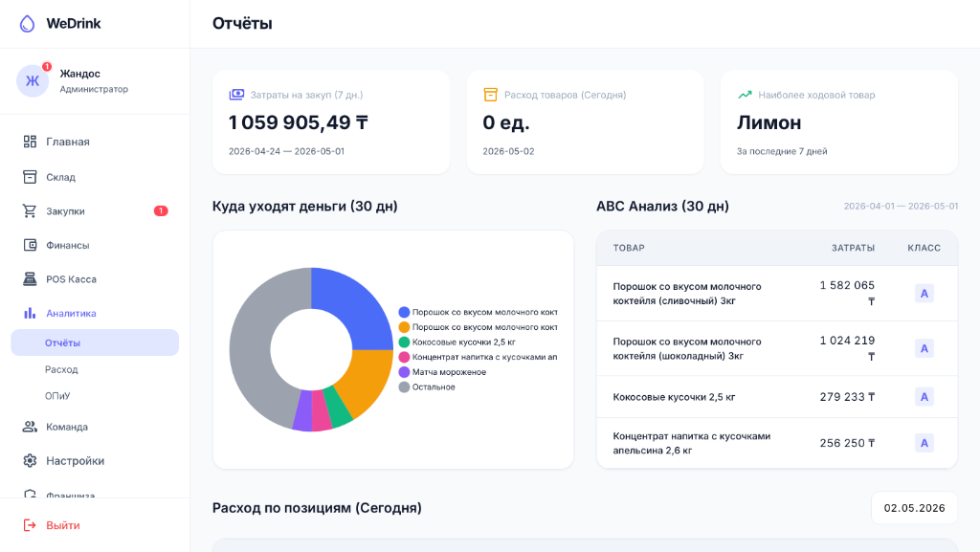The width and height of the screenshot is (980, 552).
Task: Click the Остальное legend label
Action: [434, 387]
